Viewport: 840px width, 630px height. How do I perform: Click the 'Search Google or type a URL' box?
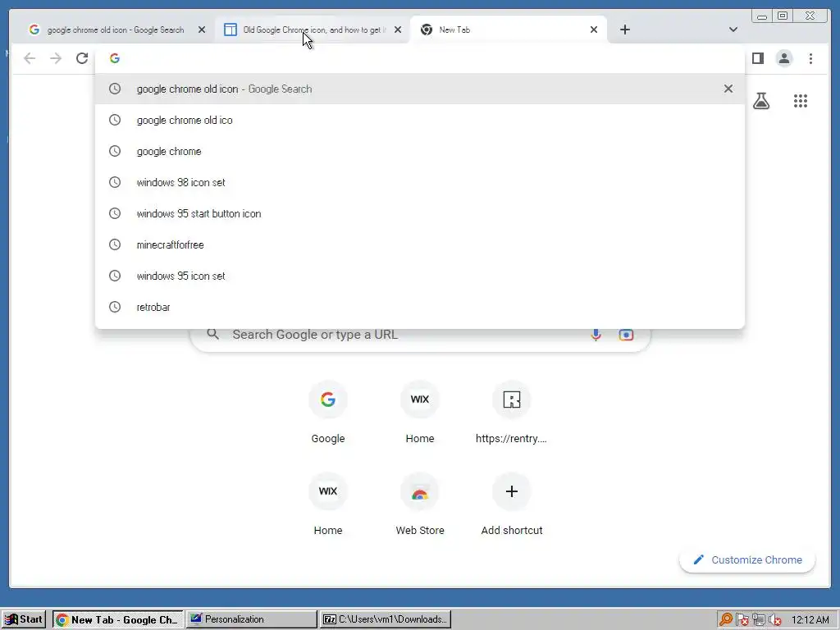coord(420,335)
